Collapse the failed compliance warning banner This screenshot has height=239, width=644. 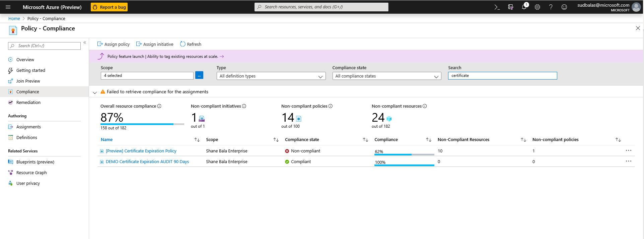(x=95, y=92)
